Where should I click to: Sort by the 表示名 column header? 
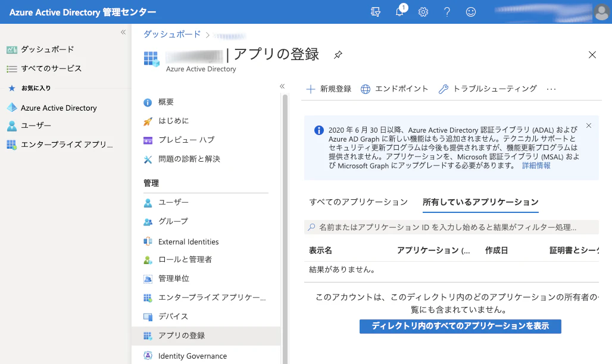pos(320,250)
